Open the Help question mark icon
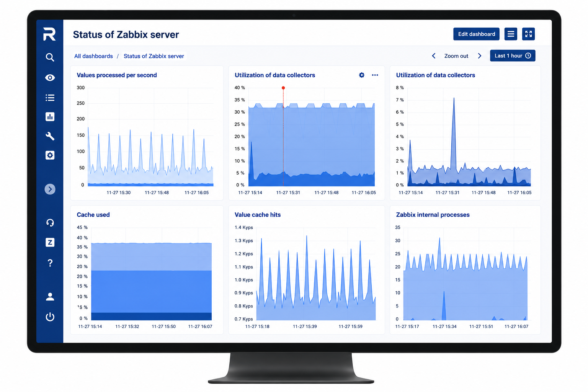Image resolution: width=588 pixels, height=392 pixels. 50,263
